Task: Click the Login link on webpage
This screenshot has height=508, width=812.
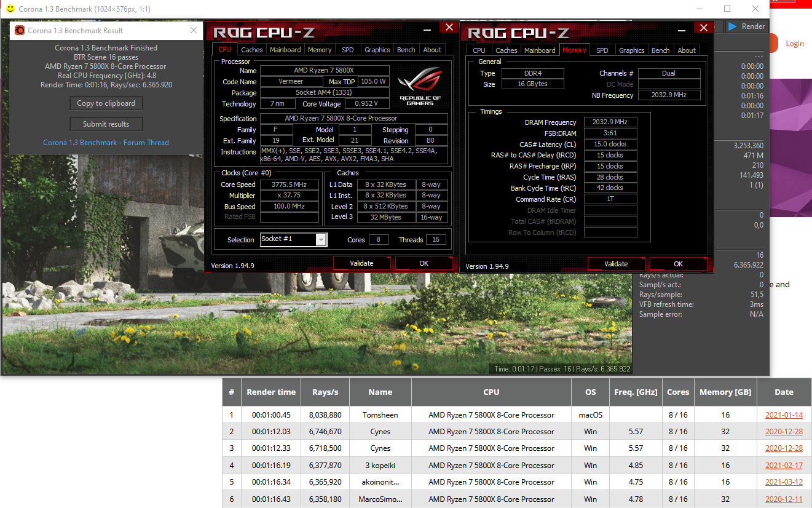Action: [794, 44]
